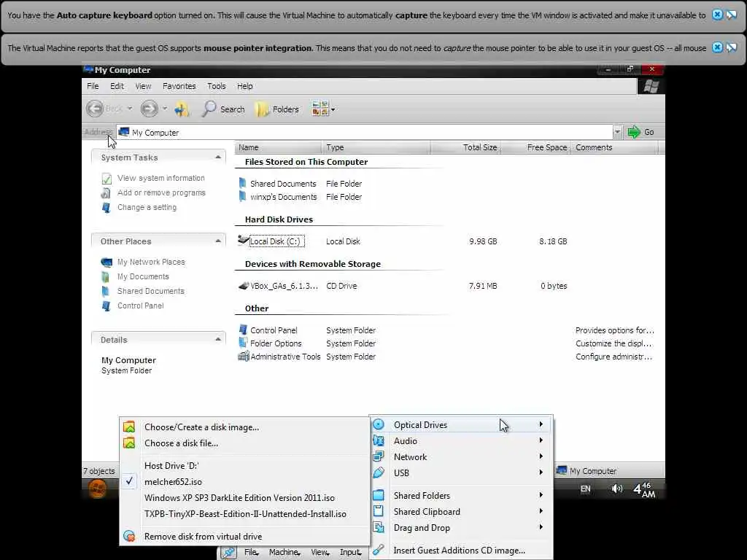The image size is (747, 560).
Task: Open the Tools menu
Action: [x=216, y=86]
